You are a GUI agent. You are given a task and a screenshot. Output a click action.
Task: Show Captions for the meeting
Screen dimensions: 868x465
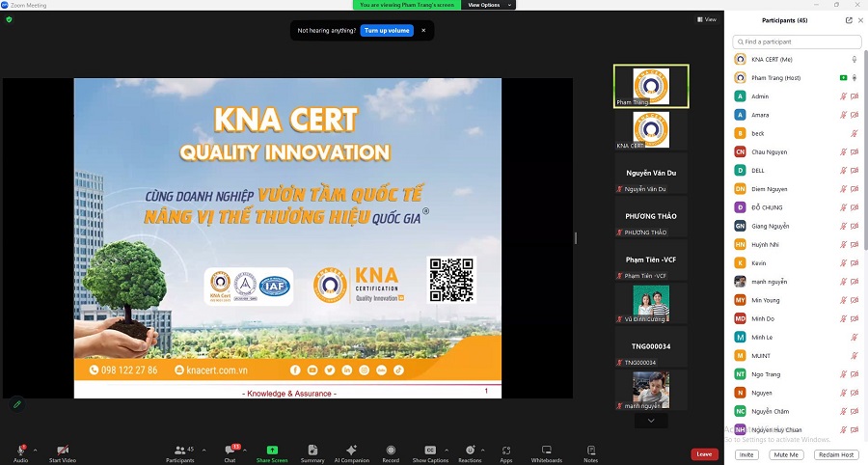click(430, 453)
